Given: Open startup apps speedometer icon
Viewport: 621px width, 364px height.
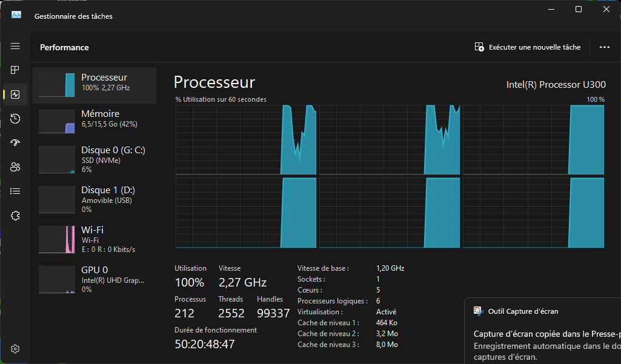Looking at the screenshot, I should point(15,143).
